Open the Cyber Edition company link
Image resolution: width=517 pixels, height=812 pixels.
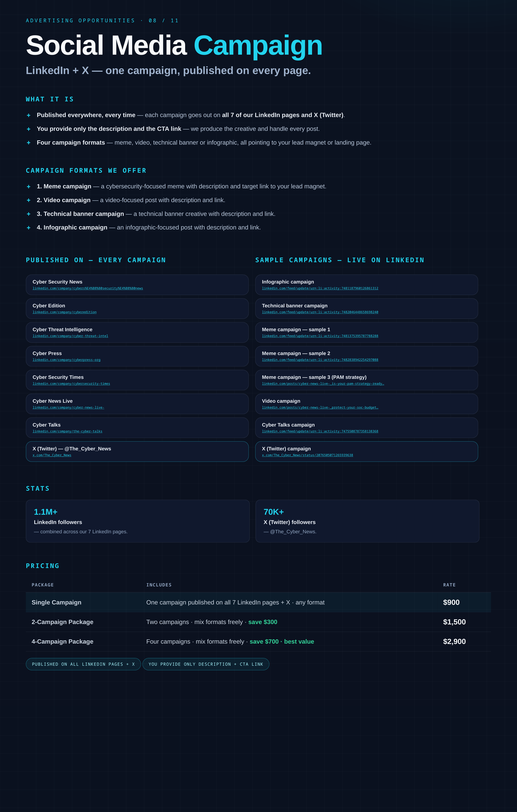64,312
